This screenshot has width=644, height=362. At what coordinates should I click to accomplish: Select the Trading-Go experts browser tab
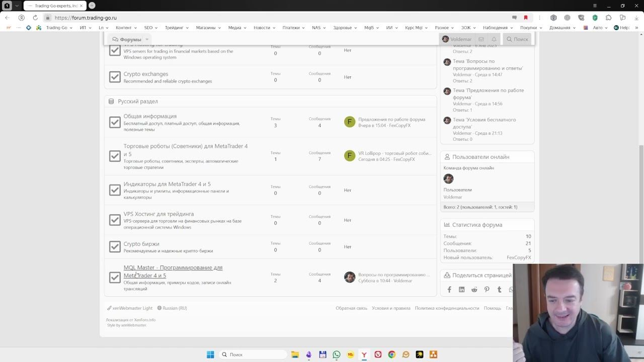coord(54,6)
